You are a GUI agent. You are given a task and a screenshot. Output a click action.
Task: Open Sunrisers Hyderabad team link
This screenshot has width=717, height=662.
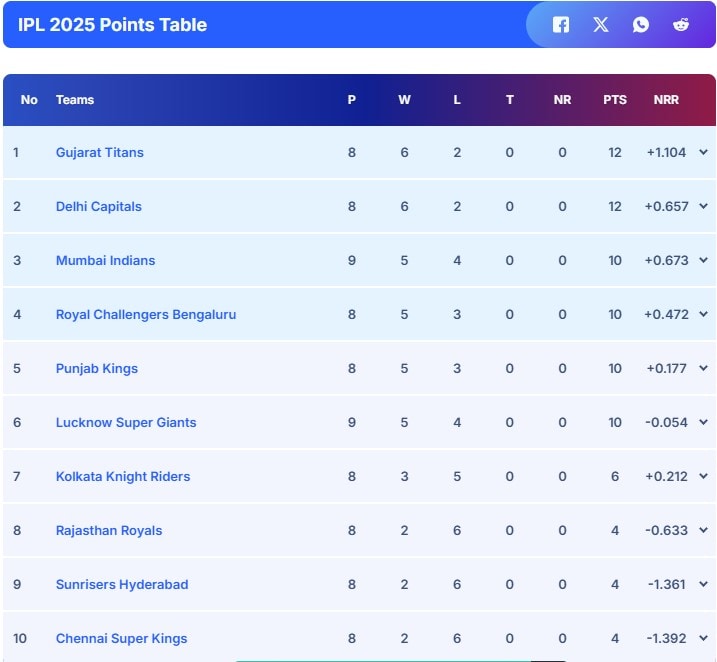(x=122, y=585)
